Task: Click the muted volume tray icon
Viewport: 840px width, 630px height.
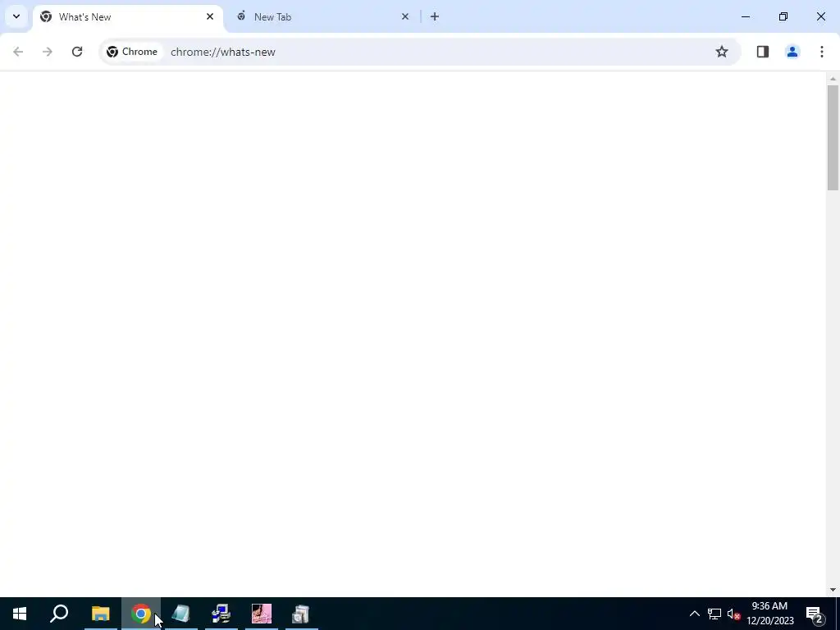Action: tap(733, 614)
